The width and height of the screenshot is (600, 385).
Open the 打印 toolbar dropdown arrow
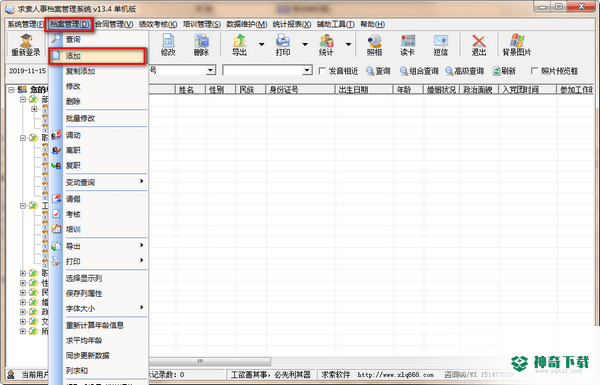coord(305,44)
